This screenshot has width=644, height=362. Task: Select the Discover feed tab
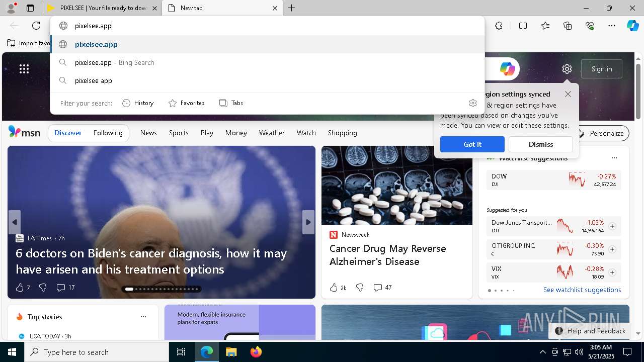(68, 133)
